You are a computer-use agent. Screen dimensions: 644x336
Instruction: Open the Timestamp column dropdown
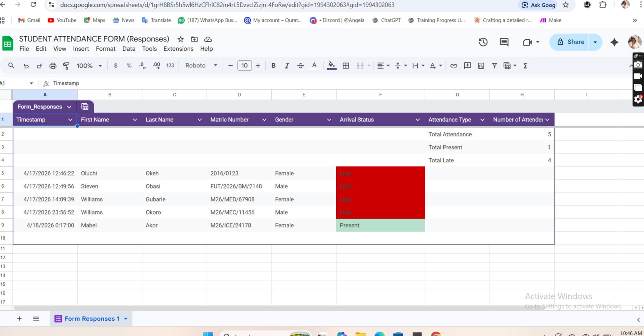tap(70, 120)
